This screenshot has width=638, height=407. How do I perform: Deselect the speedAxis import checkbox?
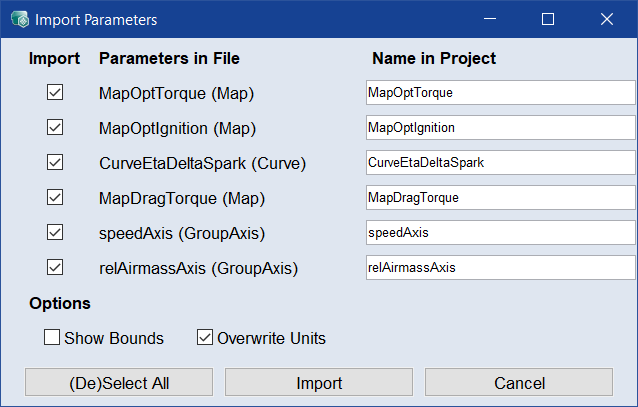(x=55, y=232)
